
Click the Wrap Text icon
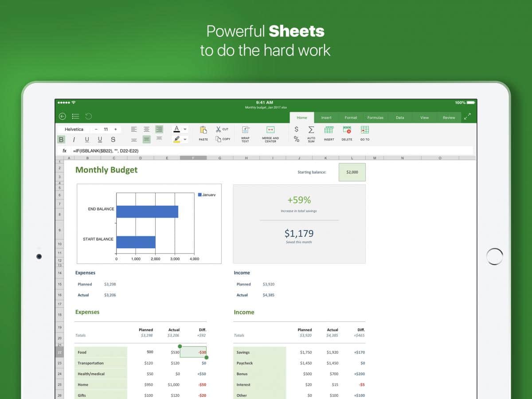245,130
